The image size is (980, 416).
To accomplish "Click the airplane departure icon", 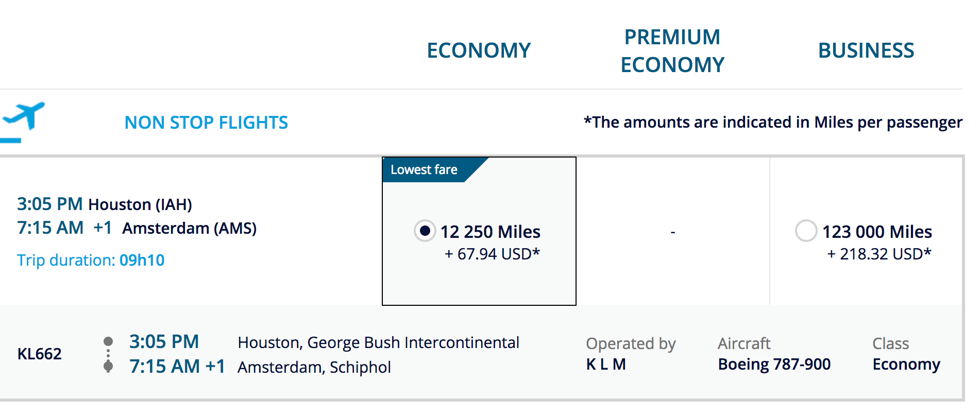I will point(22,122).
